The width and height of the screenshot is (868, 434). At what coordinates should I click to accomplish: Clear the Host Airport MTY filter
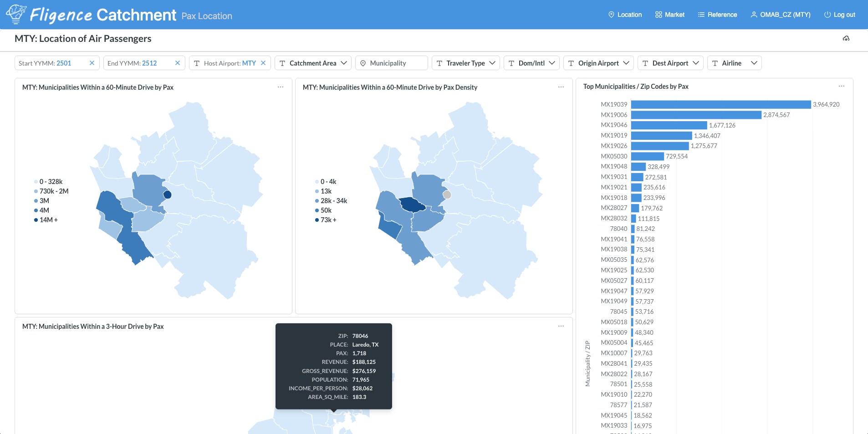[x=263, y=63]
